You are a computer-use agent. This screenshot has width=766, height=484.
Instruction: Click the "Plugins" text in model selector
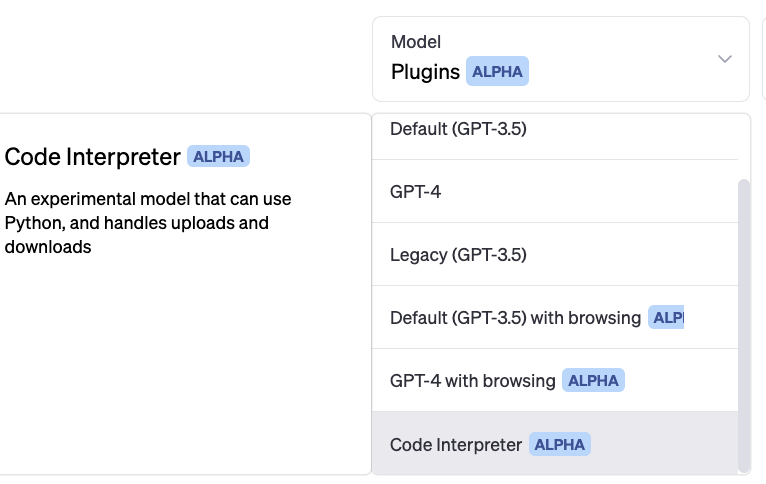coord(425,72)
